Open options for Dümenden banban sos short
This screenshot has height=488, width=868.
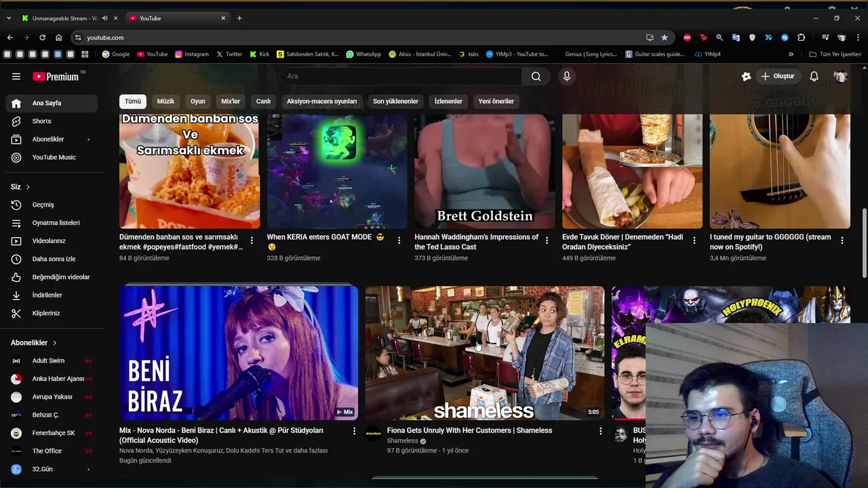coord(252,241)
